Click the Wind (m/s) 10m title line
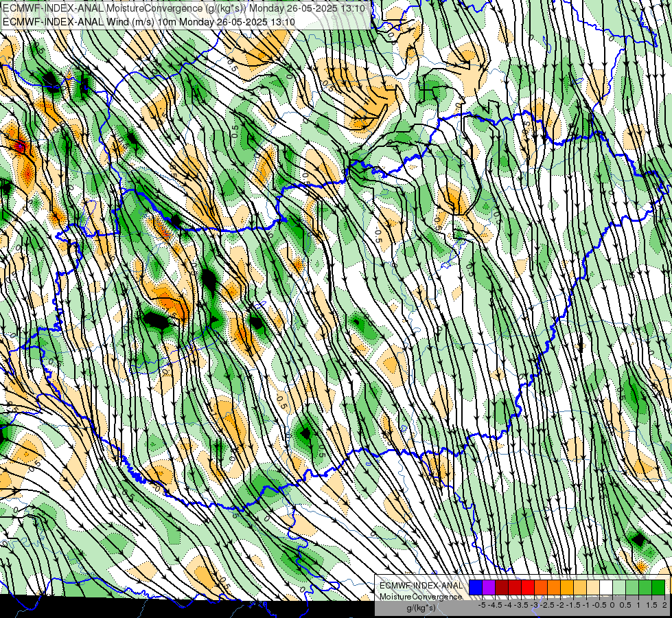Viewport: 672px width, 618px height. [149, 22]
